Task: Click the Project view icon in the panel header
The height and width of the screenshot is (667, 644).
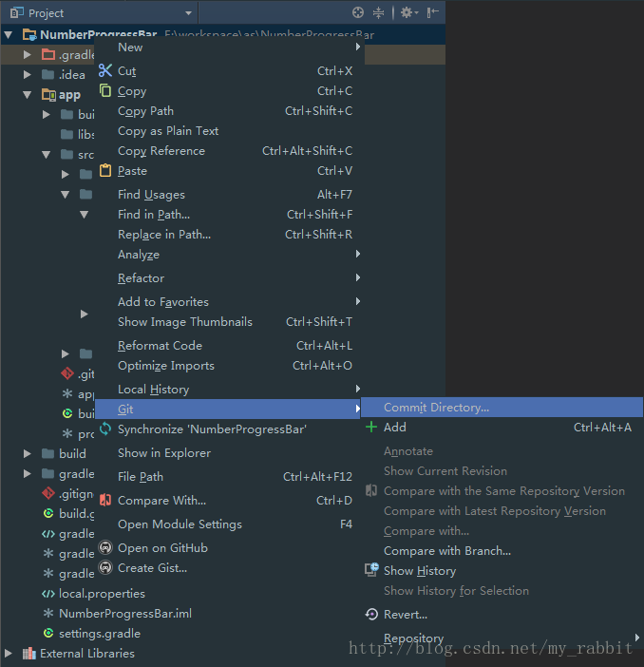Action: tap(16, 12)
